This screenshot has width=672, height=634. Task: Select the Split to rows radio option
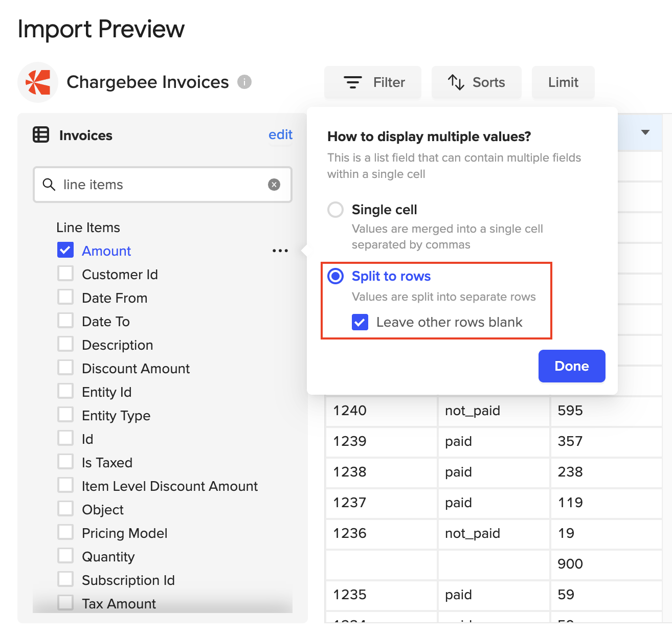point(335,276)
